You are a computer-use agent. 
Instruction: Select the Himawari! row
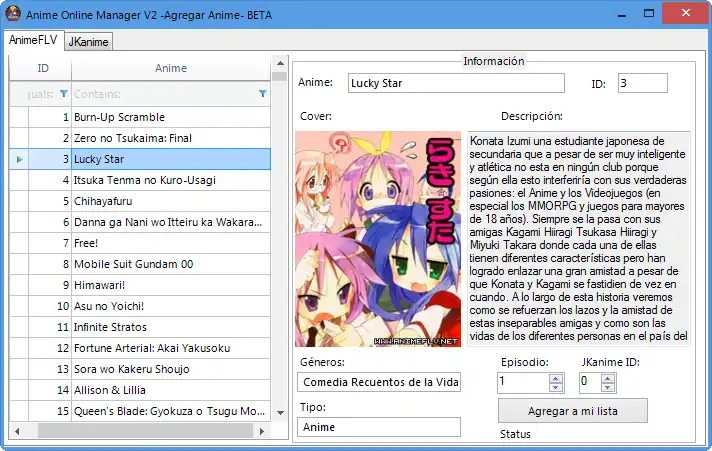pos(140,285)
